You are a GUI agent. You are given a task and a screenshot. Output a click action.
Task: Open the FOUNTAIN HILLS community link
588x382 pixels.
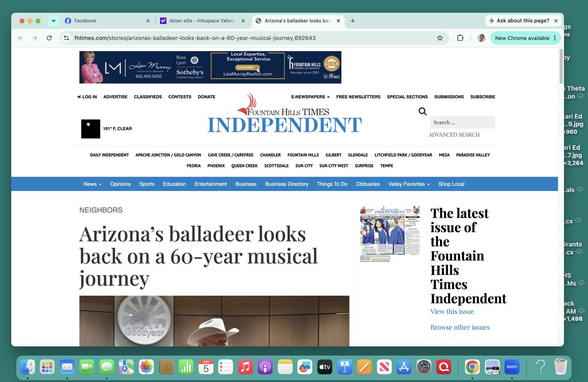coord(303,155)
